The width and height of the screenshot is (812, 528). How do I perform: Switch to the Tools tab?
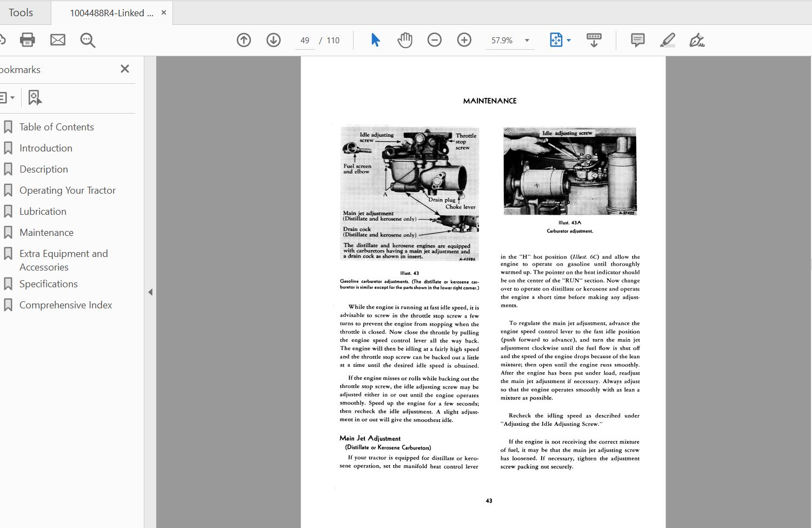click(21, 12)
